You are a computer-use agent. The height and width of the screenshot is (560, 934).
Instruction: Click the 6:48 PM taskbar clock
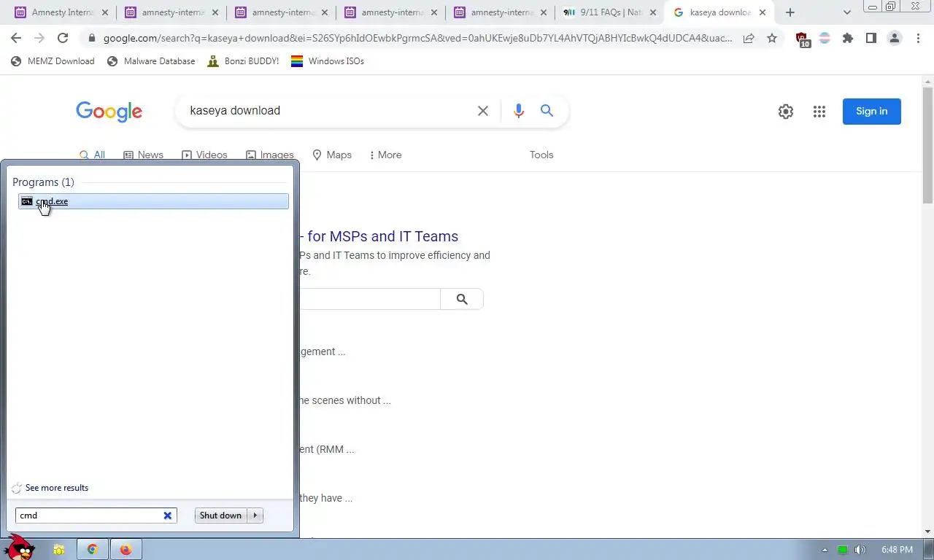pyautogui.click(x=897, y=550)
